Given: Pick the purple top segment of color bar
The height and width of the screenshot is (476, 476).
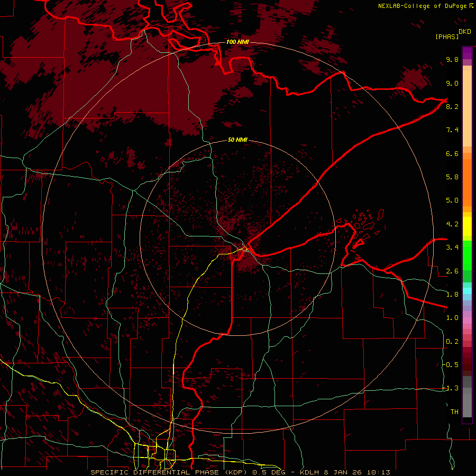Looking at the screenshot, I should [467, 53].
